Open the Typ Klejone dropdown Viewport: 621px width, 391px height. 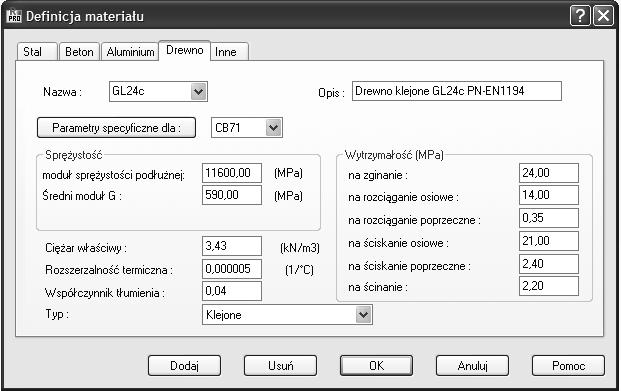[x=363, y=315]
